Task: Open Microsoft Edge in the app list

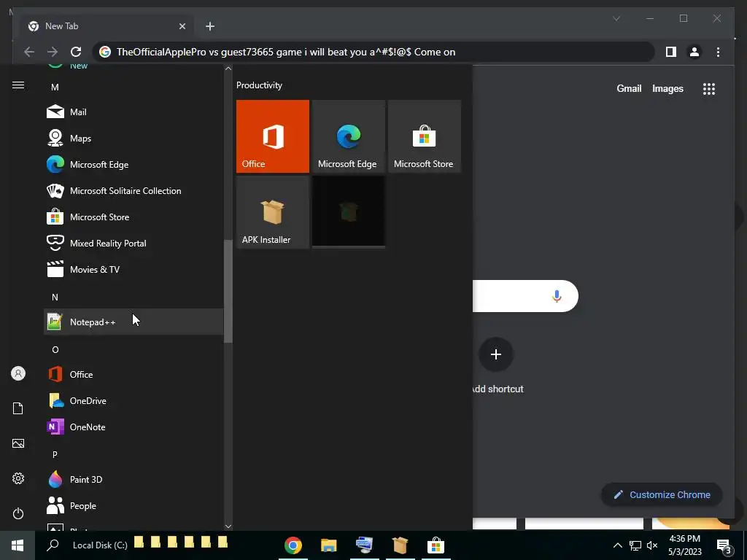Action: tap(133, 164)
